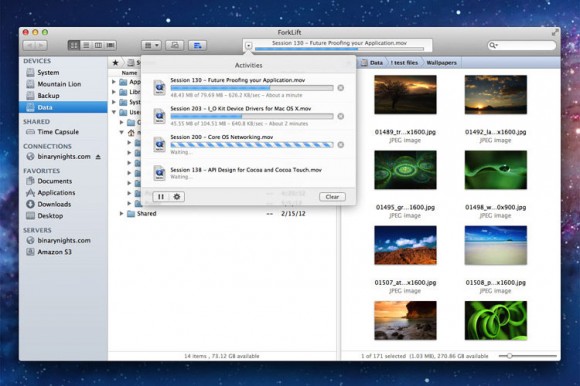Click the 2/15/12 date of Shared

(293, 213)
